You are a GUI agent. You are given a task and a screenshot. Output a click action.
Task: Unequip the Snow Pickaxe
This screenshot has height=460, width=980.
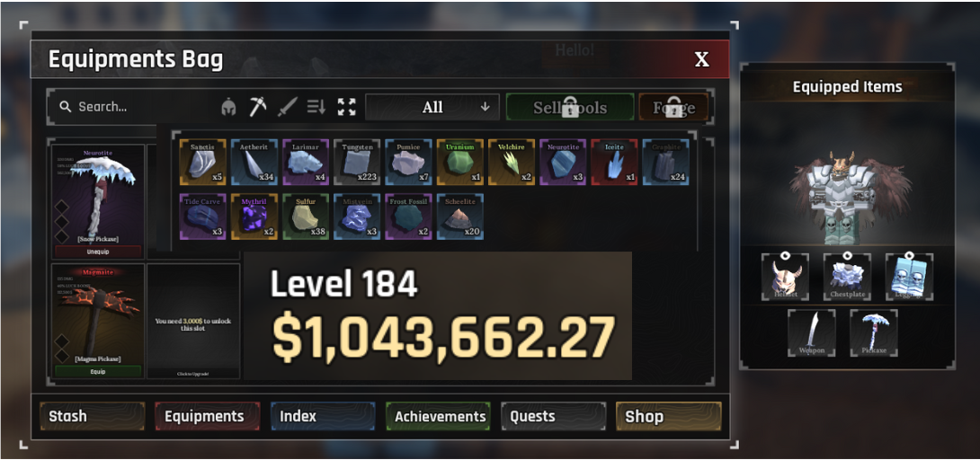click(x=98, y=252)
